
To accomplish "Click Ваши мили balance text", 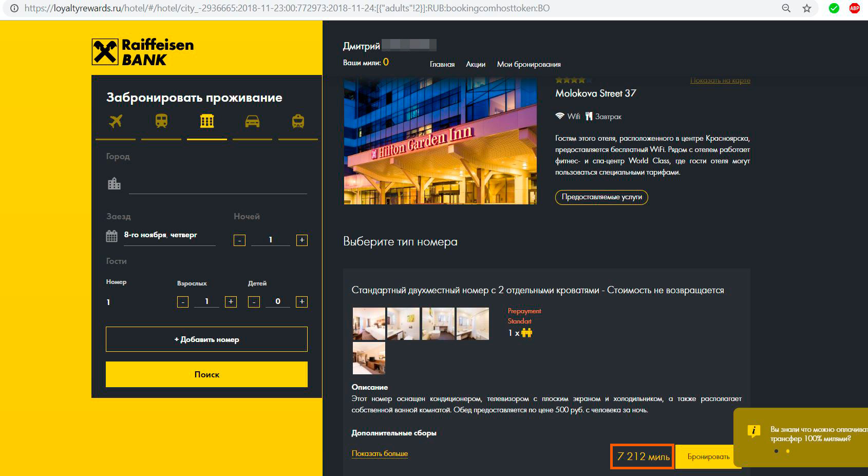I will pos(366,63).
